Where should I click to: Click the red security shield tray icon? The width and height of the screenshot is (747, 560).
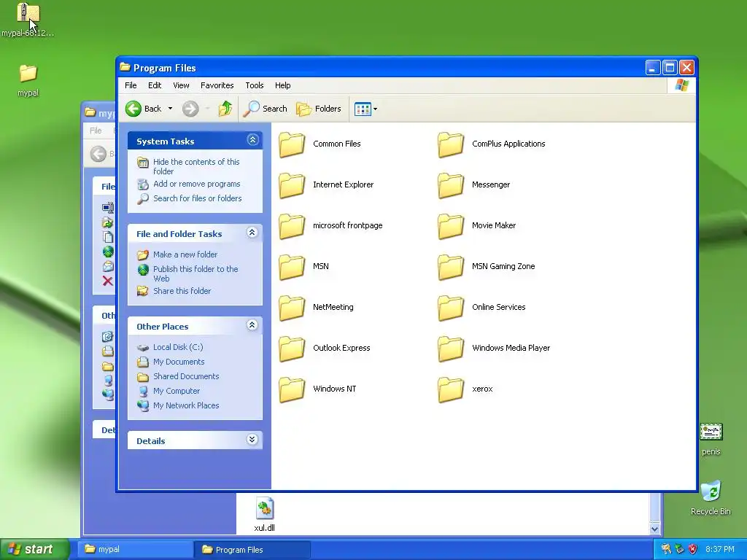coord(693,550)
